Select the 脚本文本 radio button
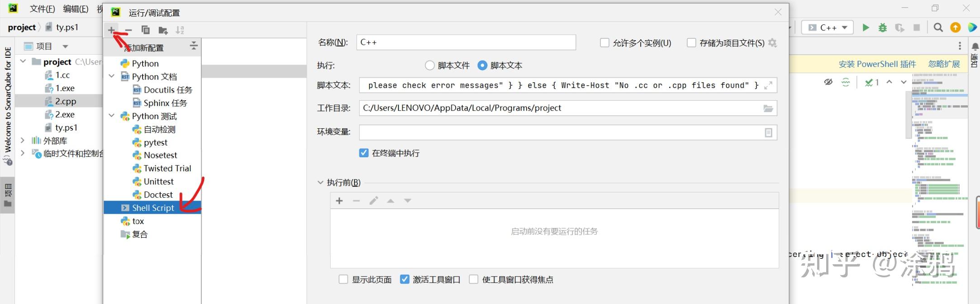 pyautogui.click(x=482, y=65)
